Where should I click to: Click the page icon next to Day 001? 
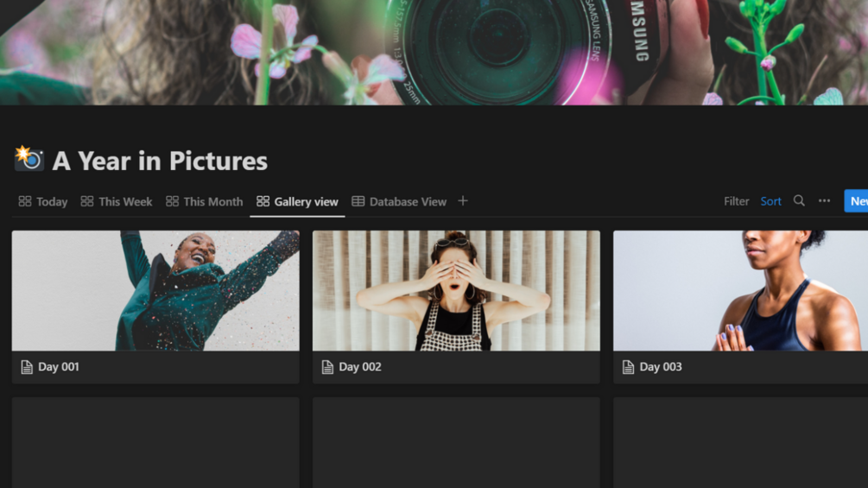coord(27,367)
